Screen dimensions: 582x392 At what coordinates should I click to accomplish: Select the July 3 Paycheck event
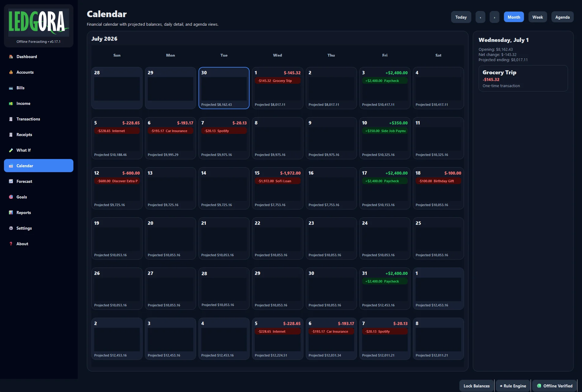(x=385, y=81)
